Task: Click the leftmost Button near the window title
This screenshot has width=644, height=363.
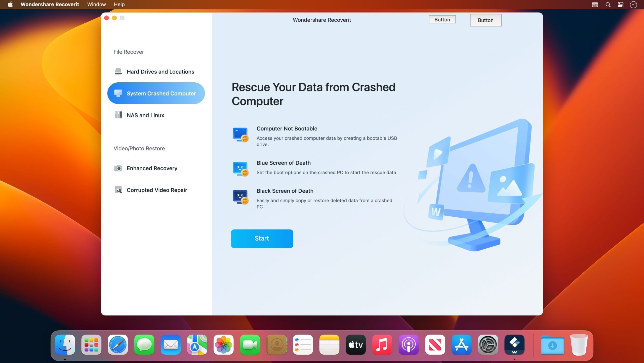Action: click(442, 19)
